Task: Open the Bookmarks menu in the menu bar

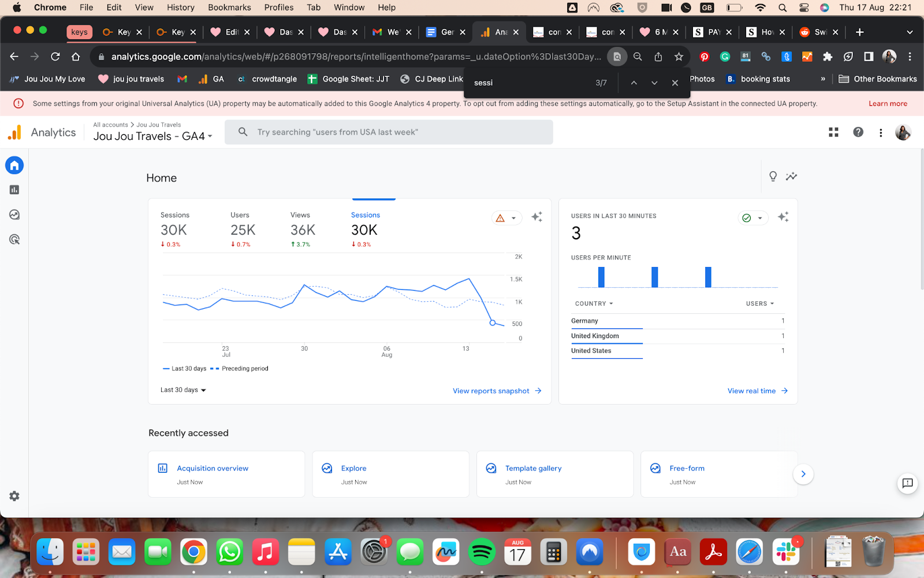Action: 229,8
